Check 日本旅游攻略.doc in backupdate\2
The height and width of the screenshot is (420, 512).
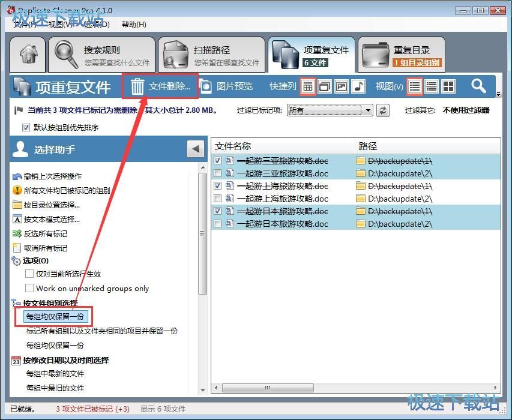pos(217,224)
